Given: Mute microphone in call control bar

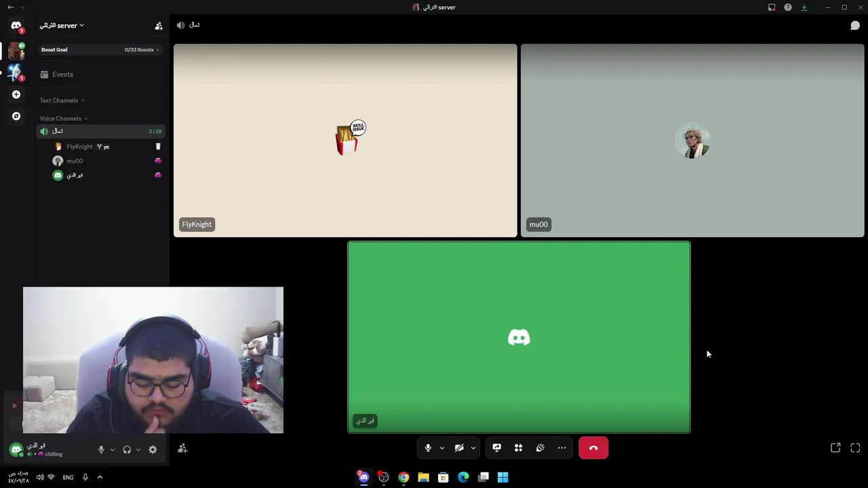Looking at the screenshot, I should (x=428, y=448).
